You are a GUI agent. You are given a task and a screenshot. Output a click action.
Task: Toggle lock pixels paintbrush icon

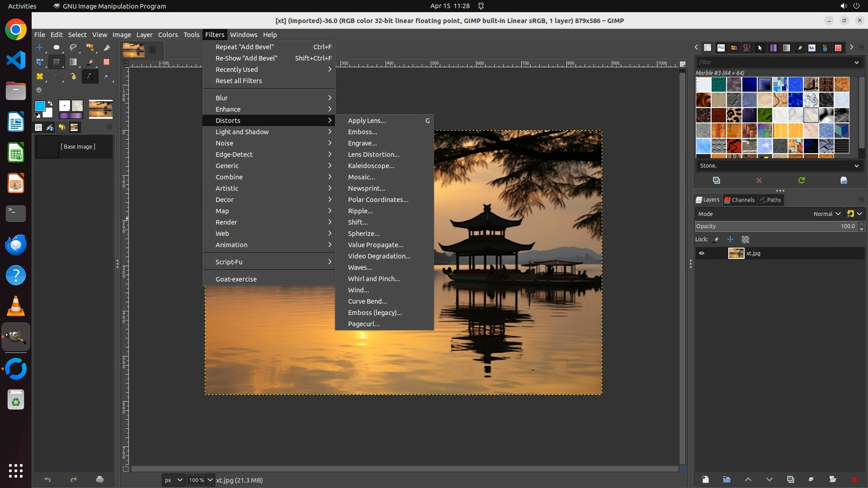pyautogui.click(x=716, y=239)
